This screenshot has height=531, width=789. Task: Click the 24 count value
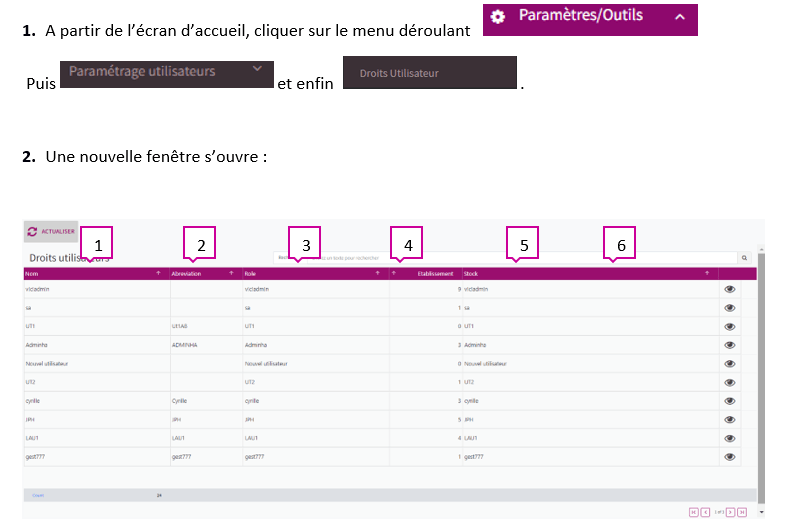point(159,496)
